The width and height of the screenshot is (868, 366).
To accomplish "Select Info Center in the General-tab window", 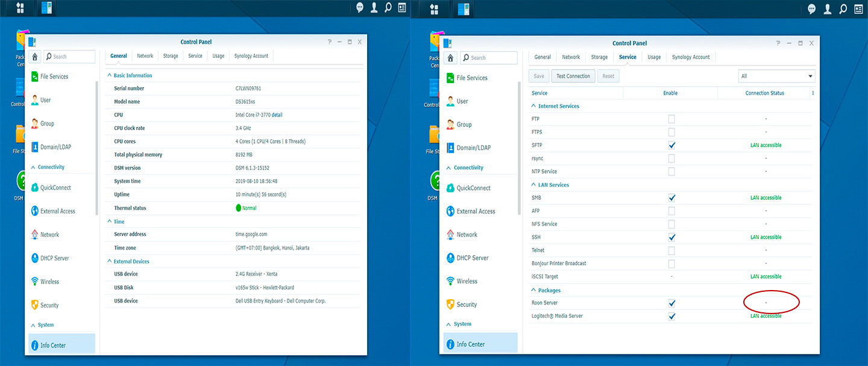I will click(x=61, y=345).
